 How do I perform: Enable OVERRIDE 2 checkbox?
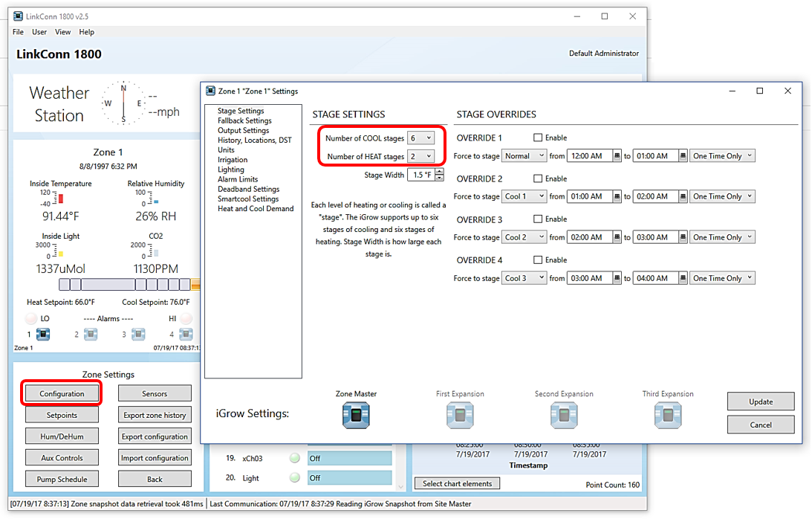(x=538, y=178)
